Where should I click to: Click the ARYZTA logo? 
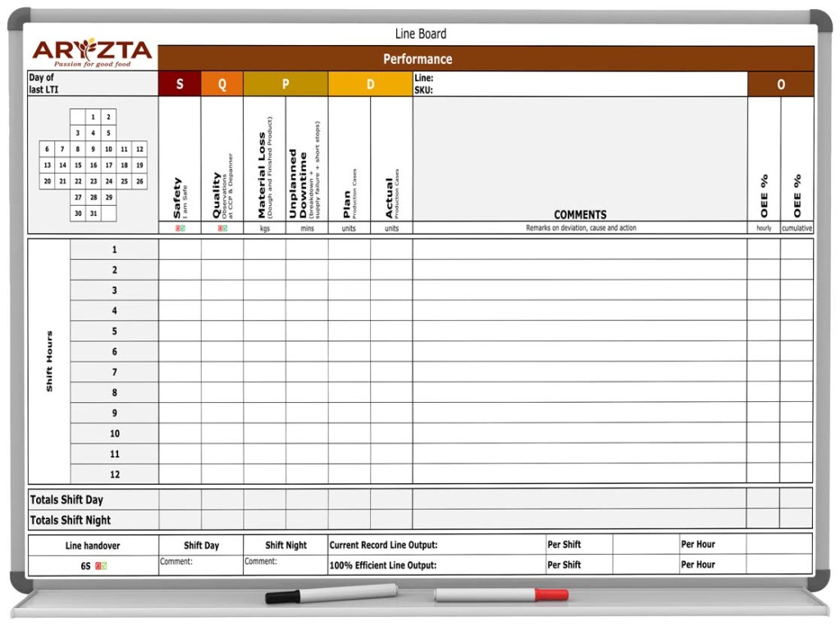(x=92, y=52)
